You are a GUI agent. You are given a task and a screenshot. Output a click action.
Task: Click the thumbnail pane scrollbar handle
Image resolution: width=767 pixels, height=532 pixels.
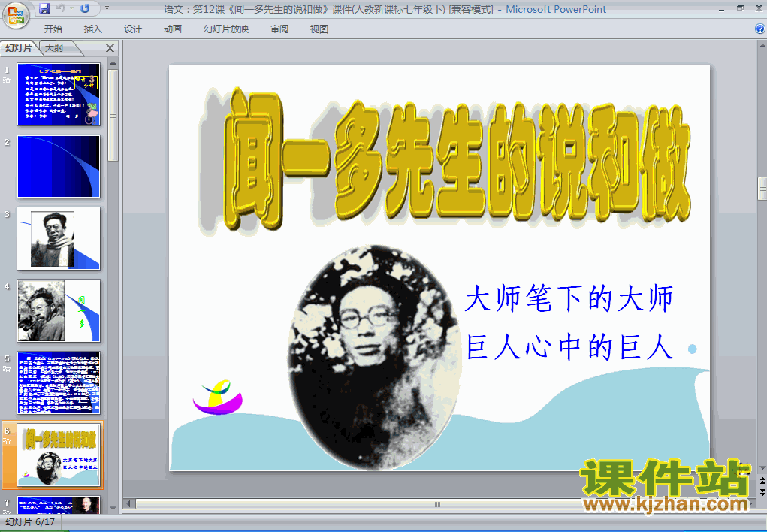point(113,115)
